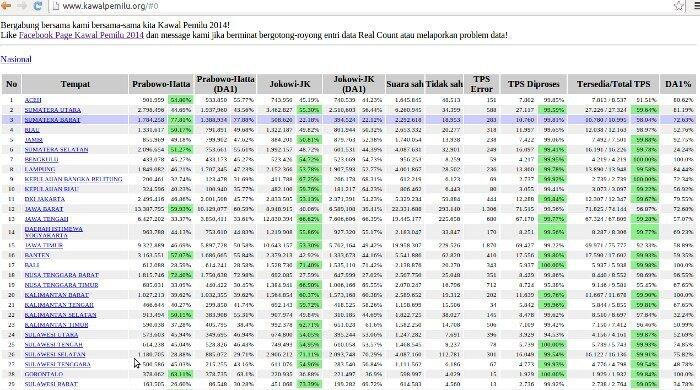Click the address bar URL field
Viewport: 700px width, 390px height.
(x=357, y=6)
